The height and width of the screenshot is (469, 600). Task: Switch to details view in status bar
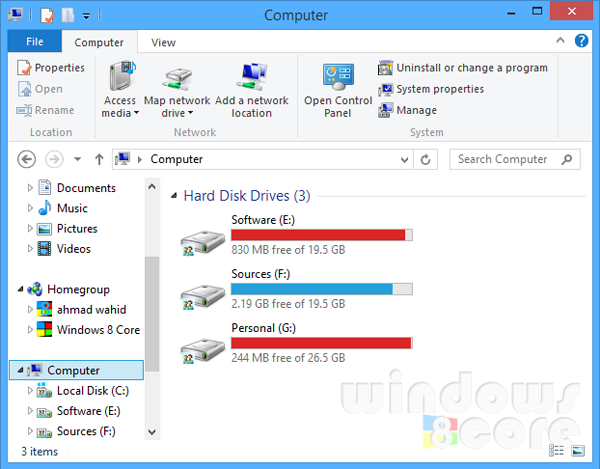click(556, 452)
